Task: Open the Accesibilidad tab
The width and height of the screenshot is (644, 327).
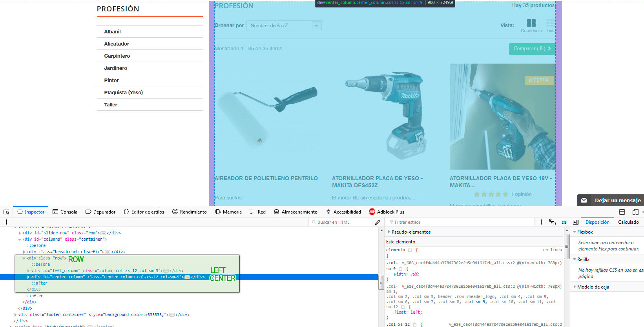Action: pyautogui.click(x=343, y=212)
